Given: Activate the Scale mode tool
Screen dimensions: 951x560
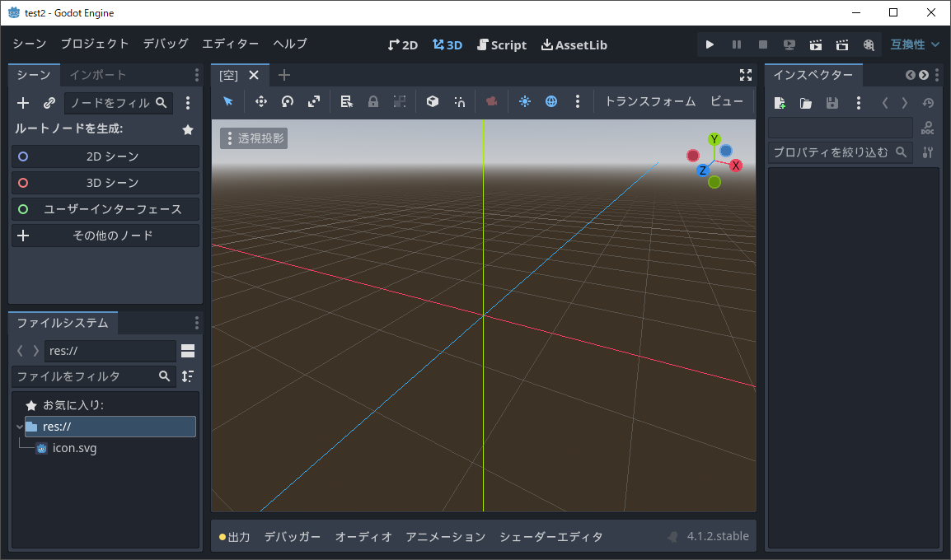Looking at the screenshot, I should click(x=313, y=101).
